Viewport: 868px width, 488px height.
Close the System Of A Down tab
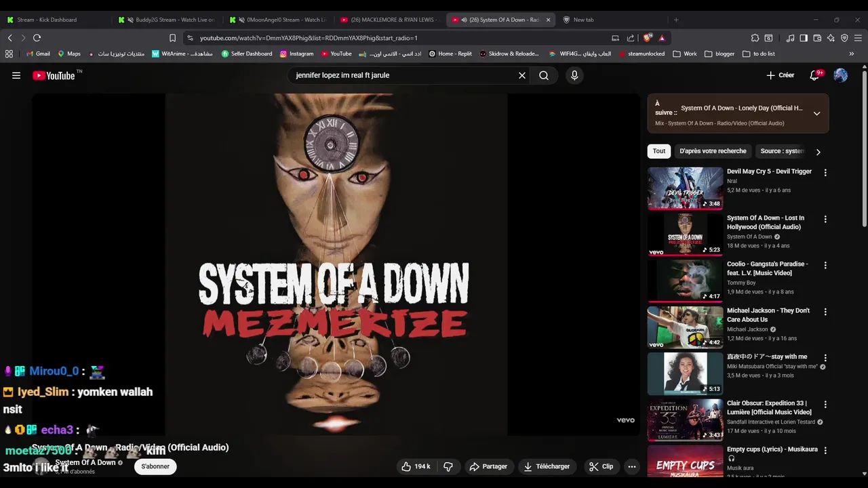coord(548,20)
